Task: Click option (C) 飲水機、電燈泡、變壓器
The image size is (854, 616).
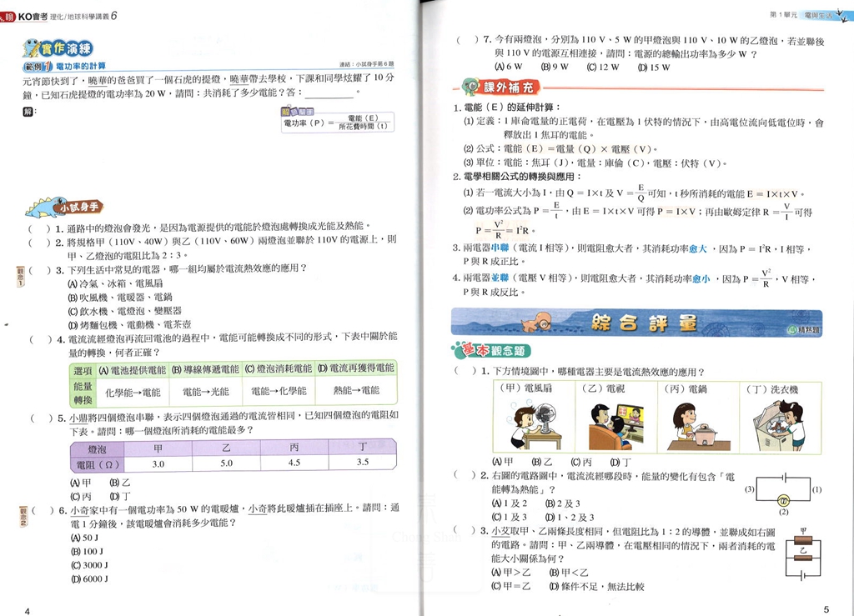Action: pos(124,311)
